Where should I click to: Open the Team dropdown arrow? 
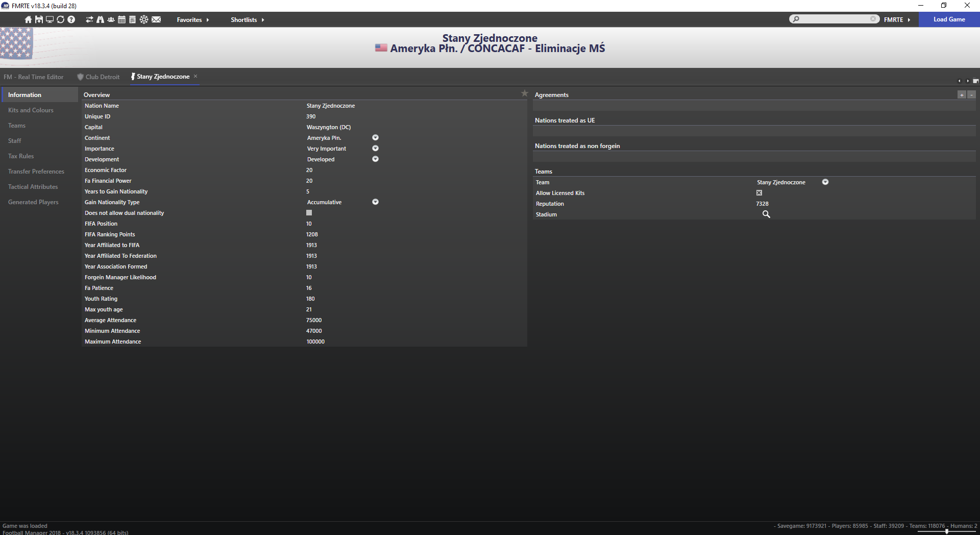pos(825,182)
